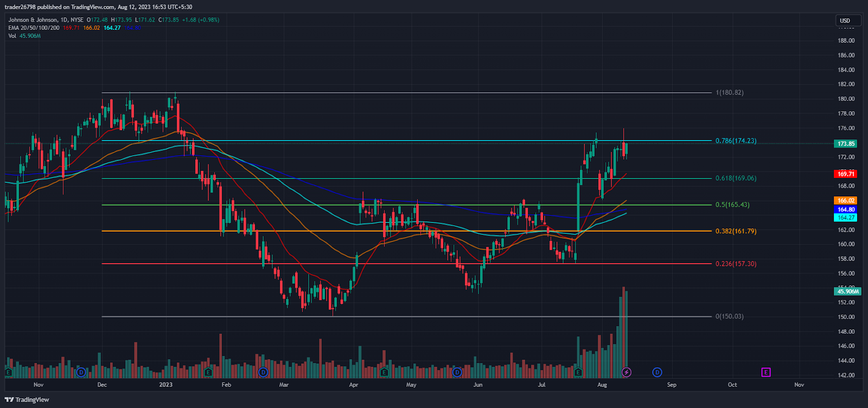
Task: Click the blue 164.80 EMA price tag
Action: [846, 209]
